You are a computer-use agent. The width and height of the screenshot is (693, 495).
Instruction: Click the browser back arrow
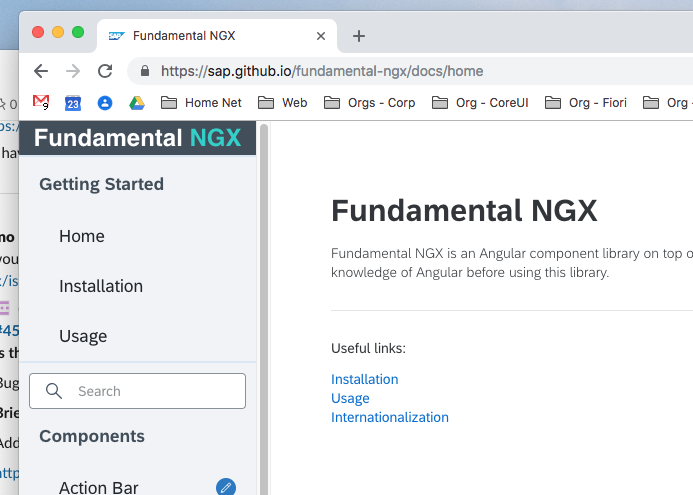[41, 71]
